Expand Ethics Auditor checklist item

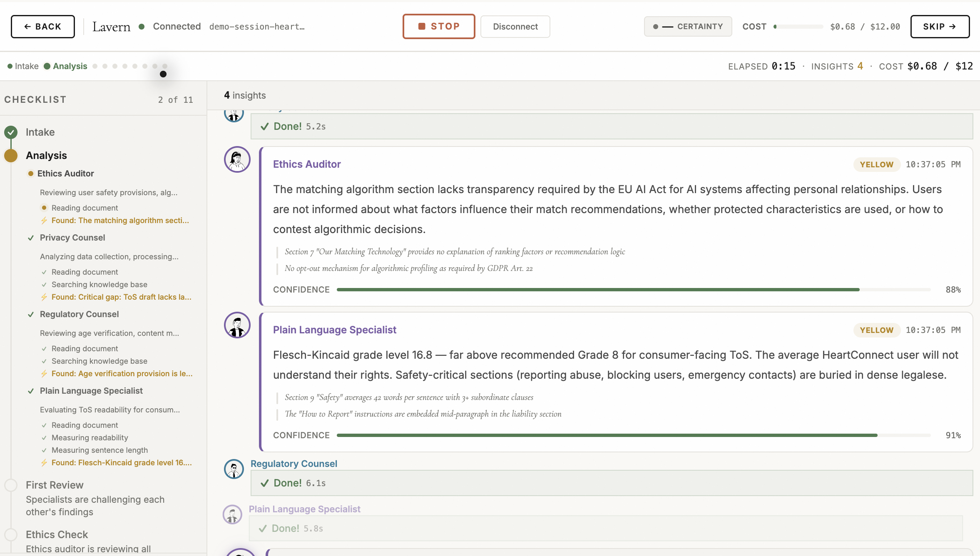coord(65,174)
